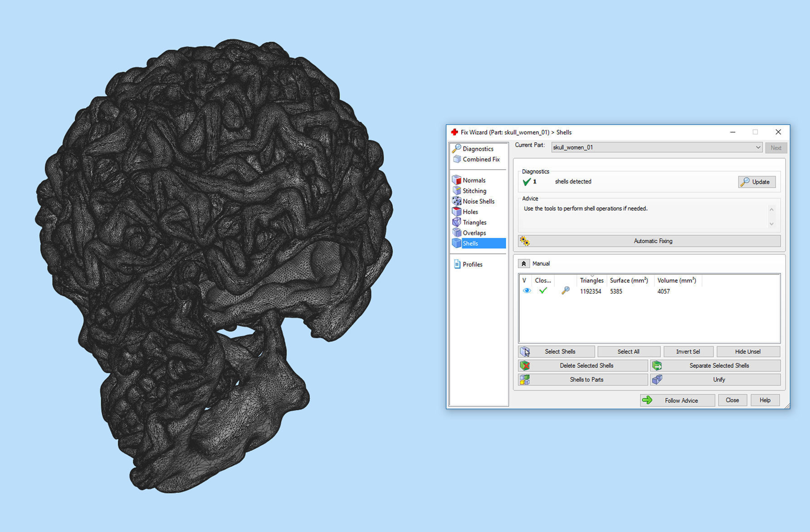
Task: Click the gear icon on Automatic Fixing
Action: pos(525,241)
